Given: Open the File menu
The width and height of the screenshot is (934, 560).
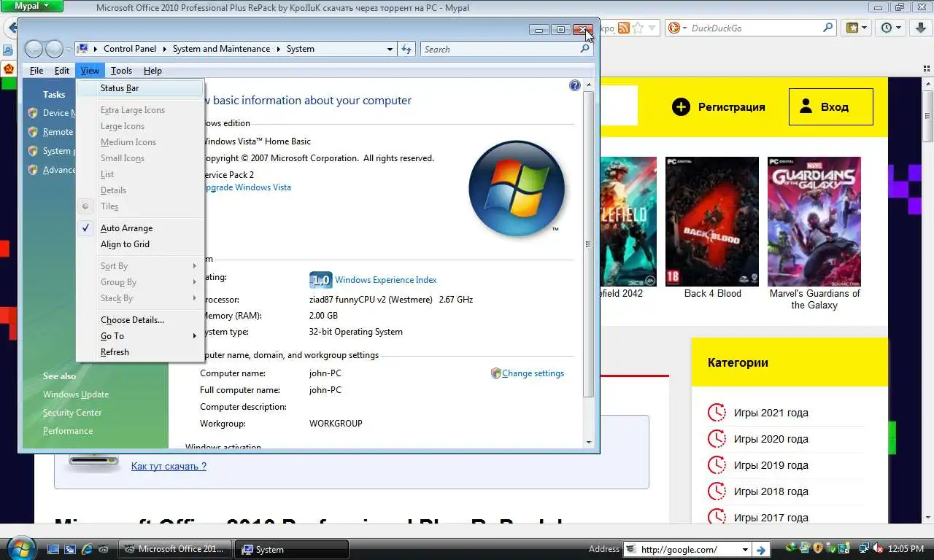Looking at the screenshot, I should 36,71.
